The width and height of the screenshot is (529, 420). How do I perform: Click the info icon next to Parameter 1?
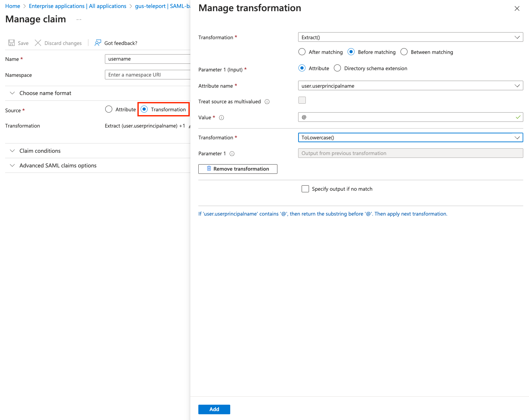pos(232,154)
